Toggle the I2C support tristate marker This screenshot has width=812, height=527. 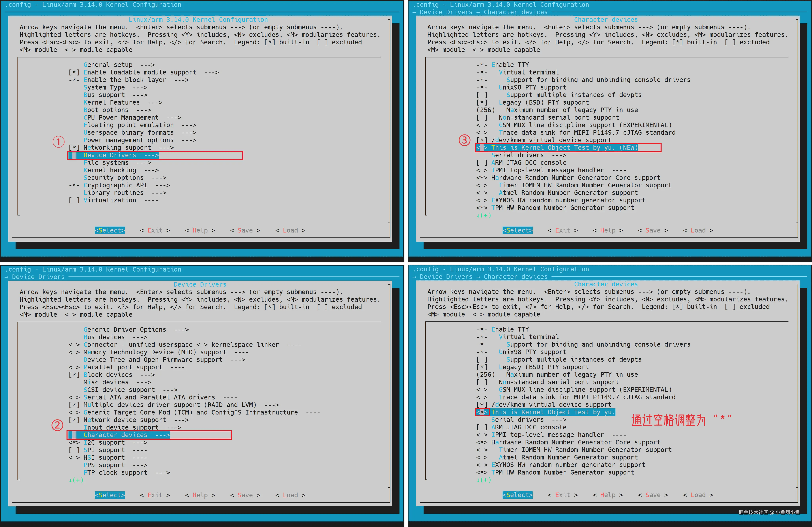pos(74,443)
